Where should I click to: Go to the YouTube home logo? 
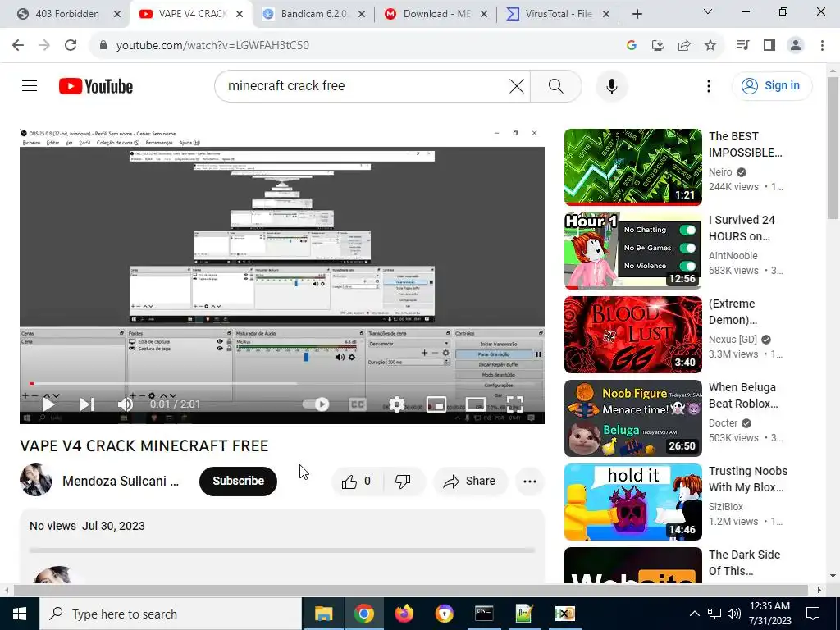[96, 86]
